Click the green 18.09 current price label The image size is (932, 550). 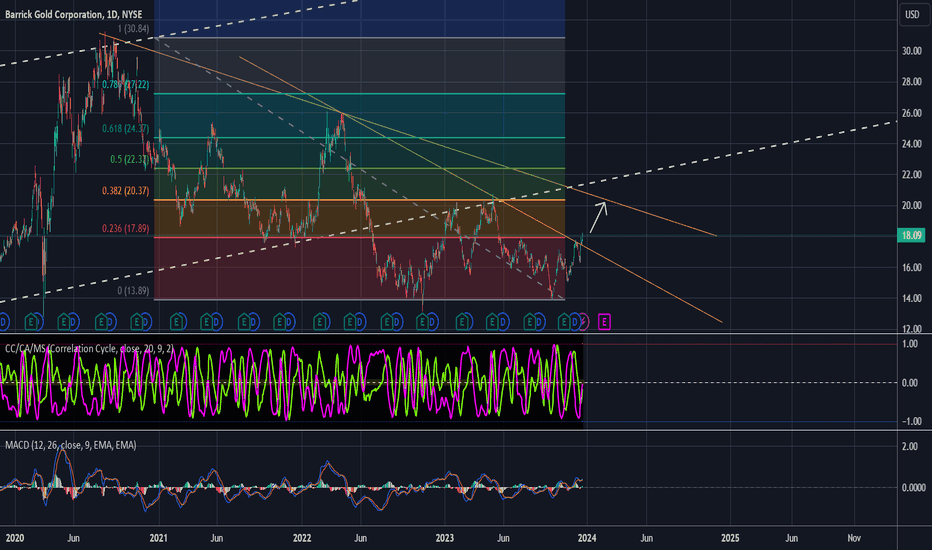(x=911, y=235)
